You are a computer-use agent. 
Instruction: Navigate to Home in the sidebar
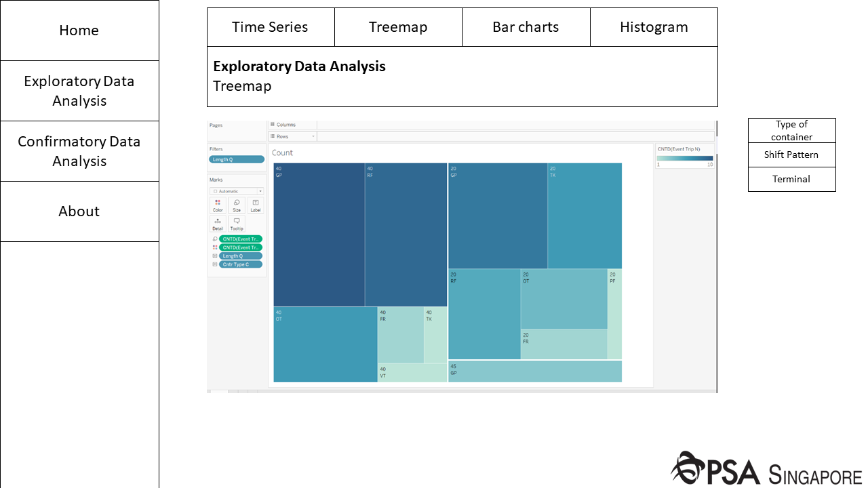[x=79, y=30]
